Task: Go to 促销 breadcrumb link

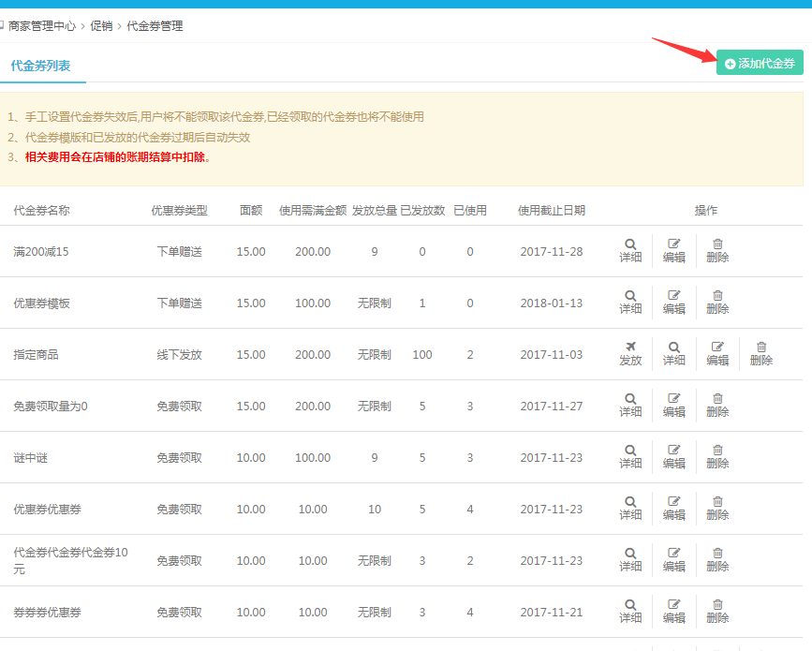Action: (101, 26)
